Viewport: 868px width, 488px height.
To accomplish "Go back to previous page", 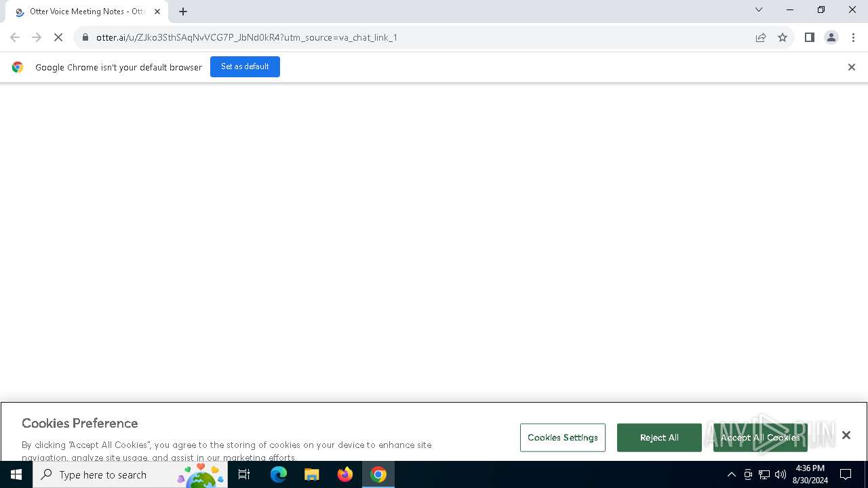I will 15,37.
